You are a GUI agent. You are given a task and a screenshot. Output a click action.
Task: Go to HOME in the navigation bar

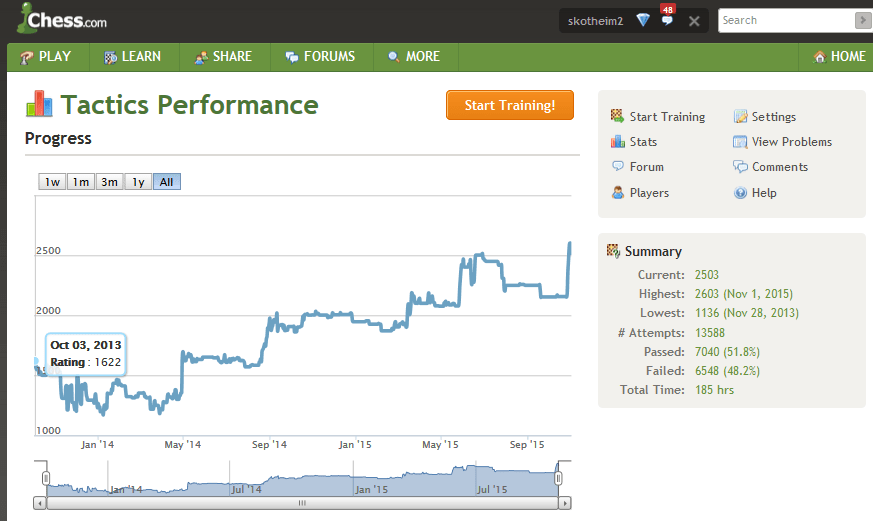click(x=840, y=57)
